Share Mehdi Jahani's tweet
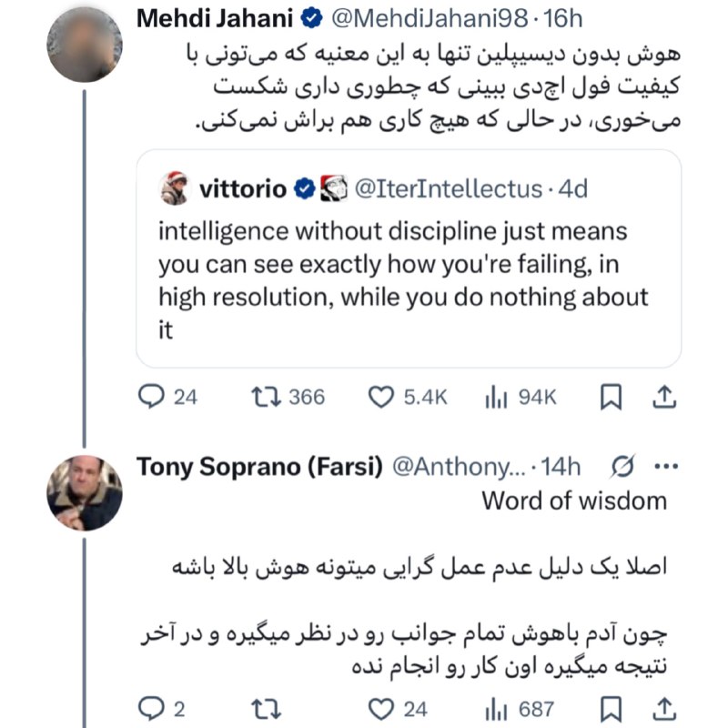The height and width of the screenshot is (728, 728). point(664,397)
